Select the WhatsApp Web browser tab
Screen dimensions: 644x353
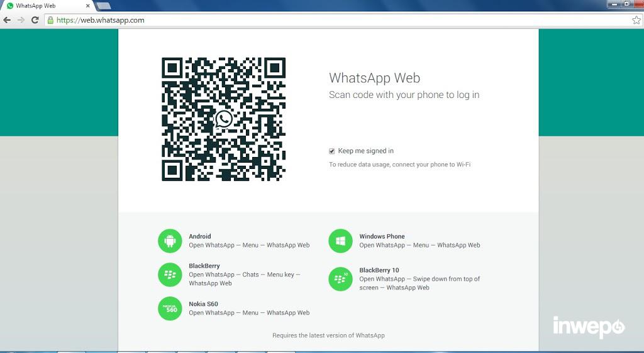48,6
